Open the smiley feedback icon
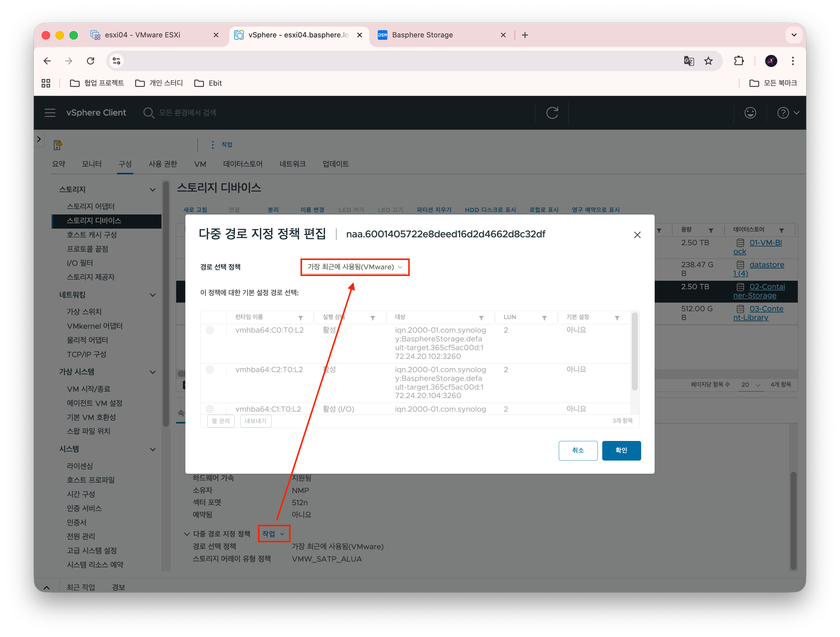The height and width of the screenshot is (637, 840). tap(750, 113)
